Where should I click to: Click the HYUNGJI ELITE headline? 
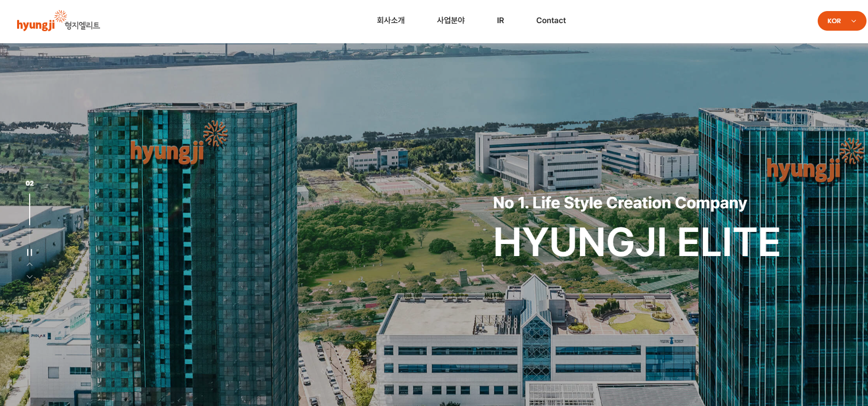pos(637,242)
